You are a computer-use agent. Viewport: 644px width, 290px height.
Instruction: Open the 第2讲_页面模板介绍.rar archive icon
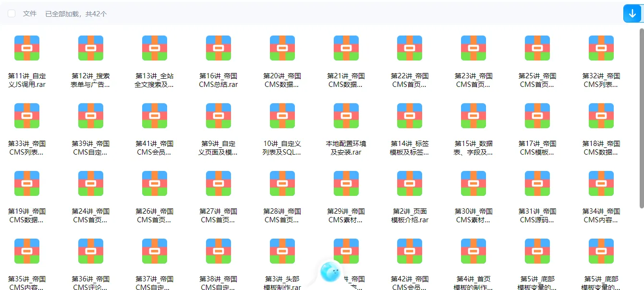coord(409,183)
